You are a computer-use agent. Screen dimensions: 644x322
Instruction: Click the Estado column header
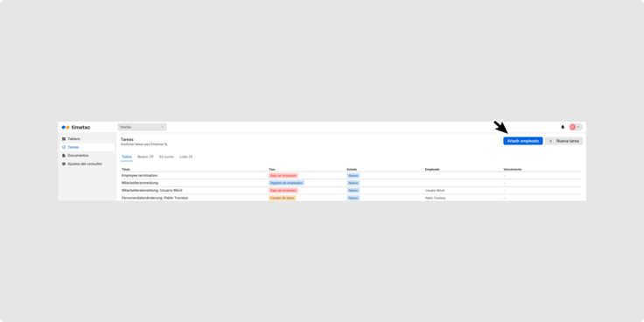(352, 169)
